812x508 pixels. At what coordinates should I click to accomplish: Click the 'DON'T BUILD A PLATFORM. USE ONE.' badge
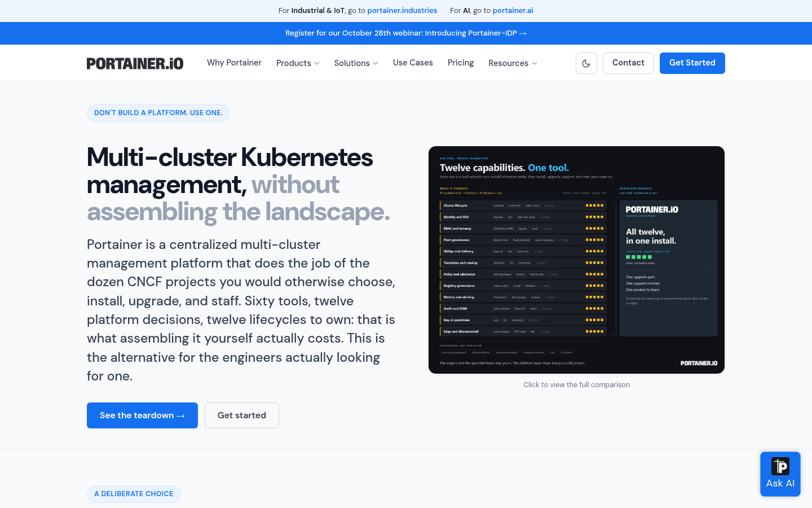coord(158,113)
